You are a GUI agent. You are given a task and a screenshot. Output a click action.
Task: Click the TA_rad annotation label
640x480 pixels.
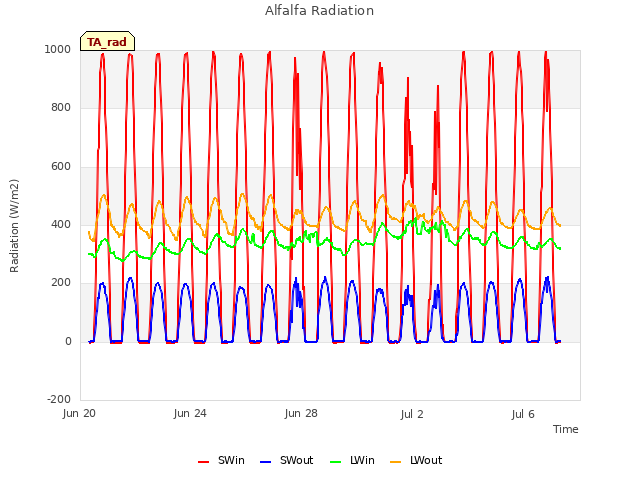click(x=107, y=42)
